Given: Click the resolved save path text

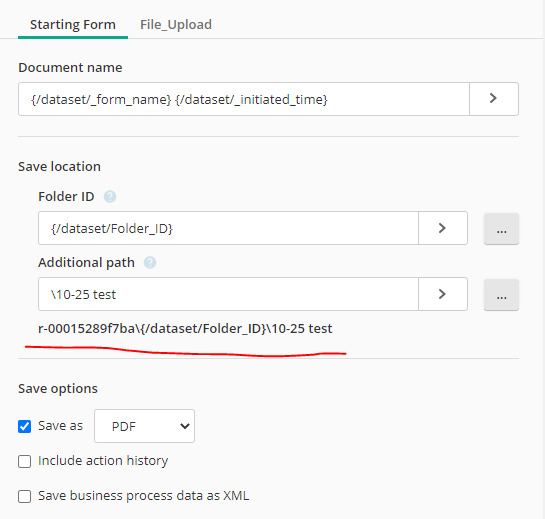Looking at the screenshot, I should click(185, 329).
